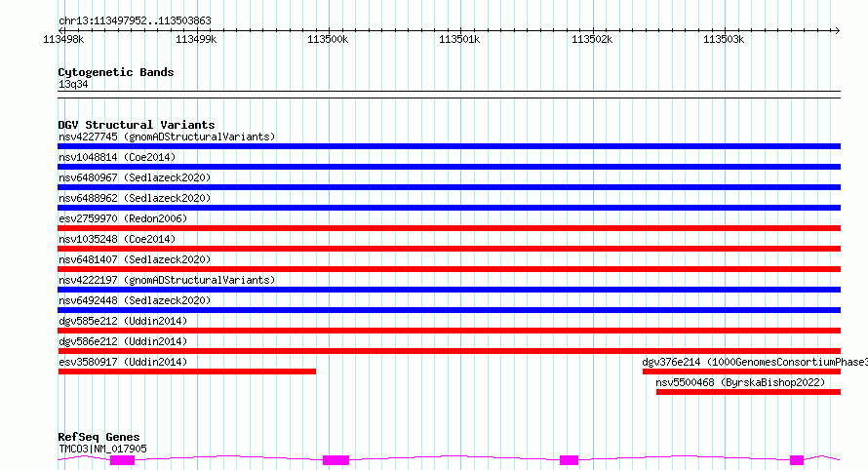
Task: Click the red bar under dgv376e214
Action: (x=741, y=372)
